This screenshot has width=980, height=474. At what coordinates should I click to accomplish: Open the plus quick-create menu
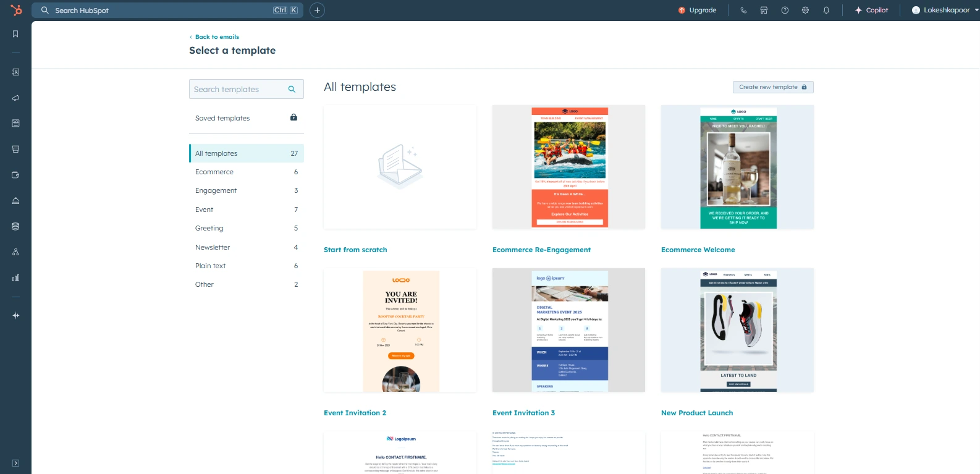click(x=317, y=11)
